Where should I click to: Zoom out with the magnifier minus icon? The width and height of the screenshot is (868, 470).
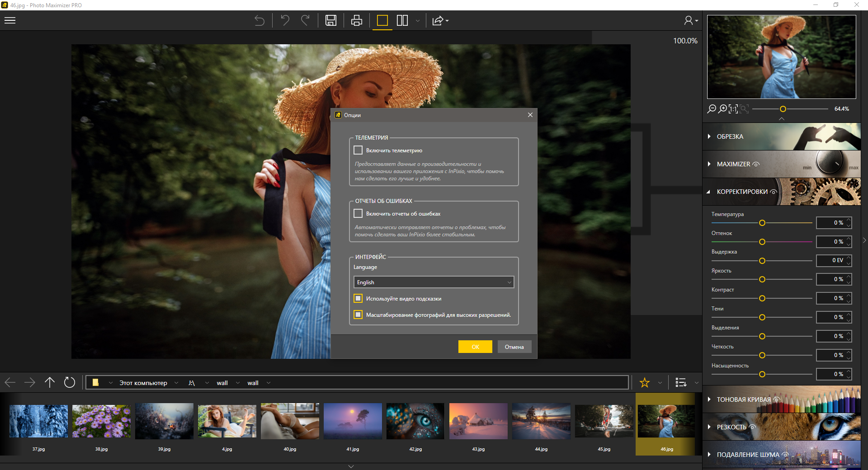pyautogui.click(x=712, y=109)
